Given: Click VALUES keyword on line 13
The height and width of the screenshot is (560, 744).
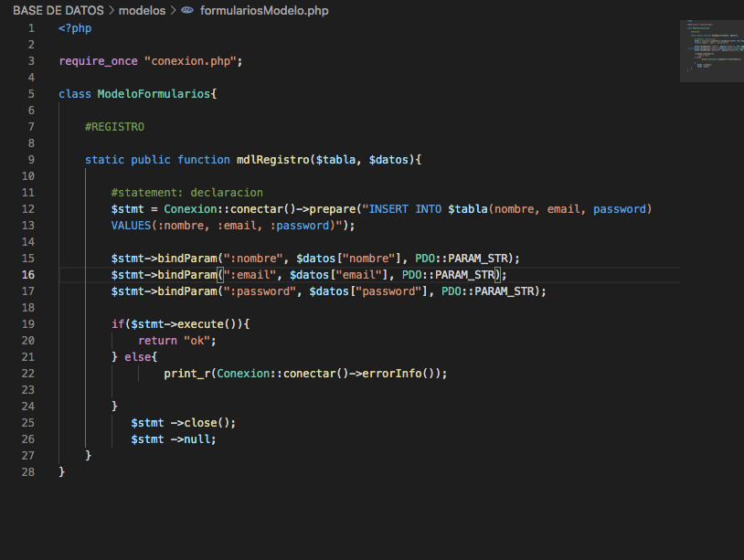Looking at the screenshot, I should [131, 226].
